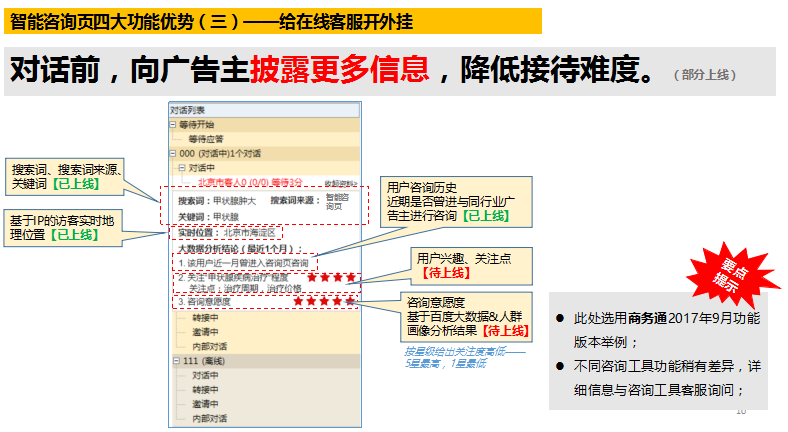Screen dimensions: 788x432
Task: Click the 关注"甲状腺疾病治疗"程度 line
Action: click(x=233, y=277)
